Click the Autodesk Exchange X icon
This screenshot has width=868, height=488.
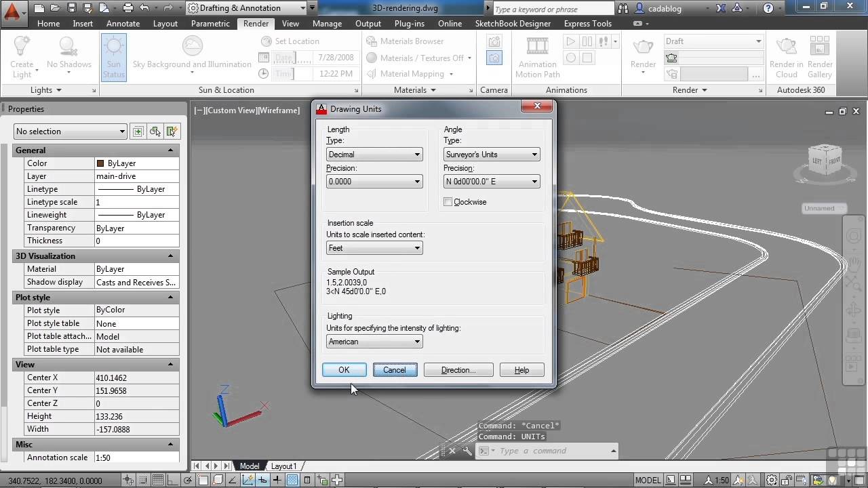point(720,9)
